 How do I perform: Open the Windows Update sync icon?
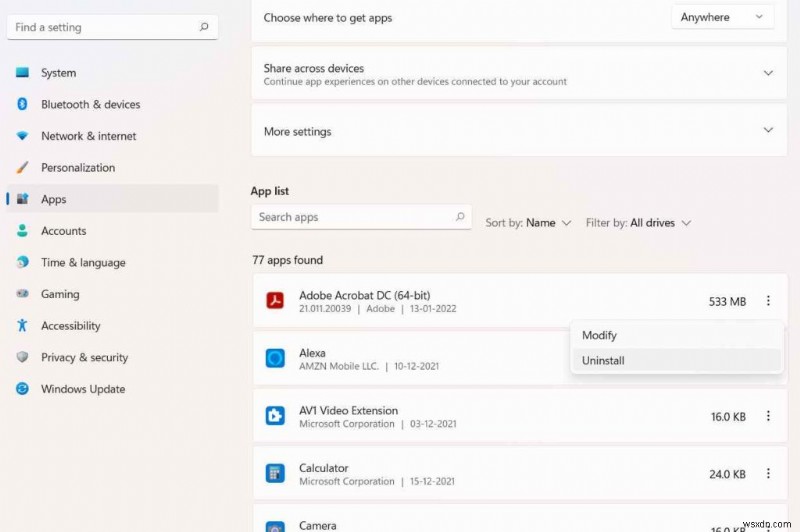pos(22,389)
